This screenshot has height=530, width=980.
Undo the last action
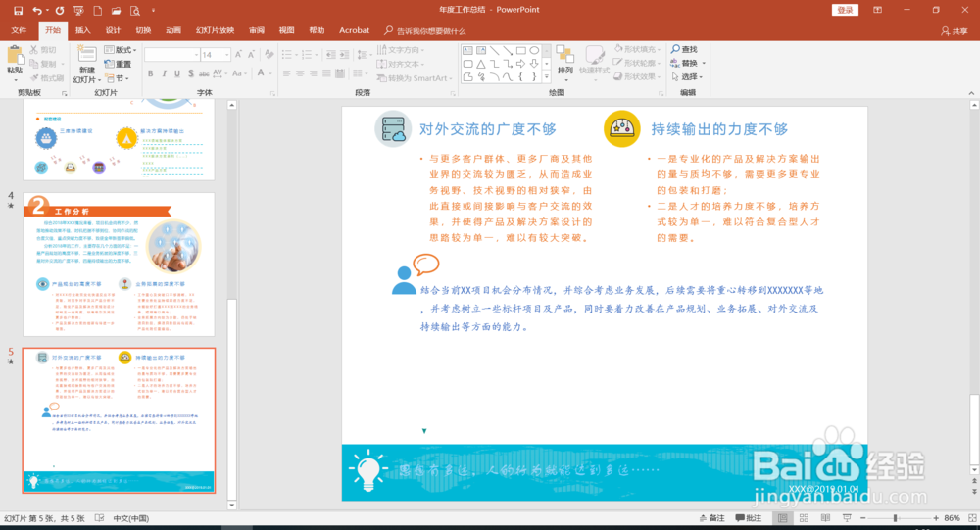pyautogui.click(x=37, y=10)
